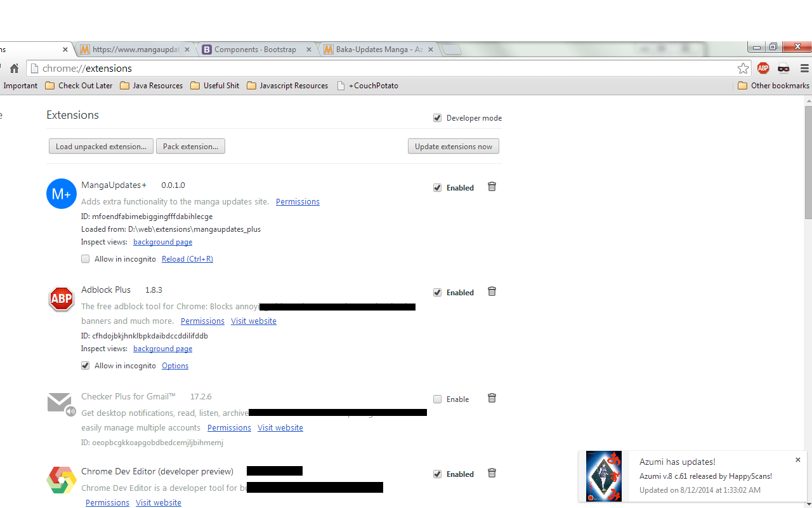The width and height of the screenshot is (812, 508).
Task: Open the Important bookmarks folder
Action: (x=19, y=86)
